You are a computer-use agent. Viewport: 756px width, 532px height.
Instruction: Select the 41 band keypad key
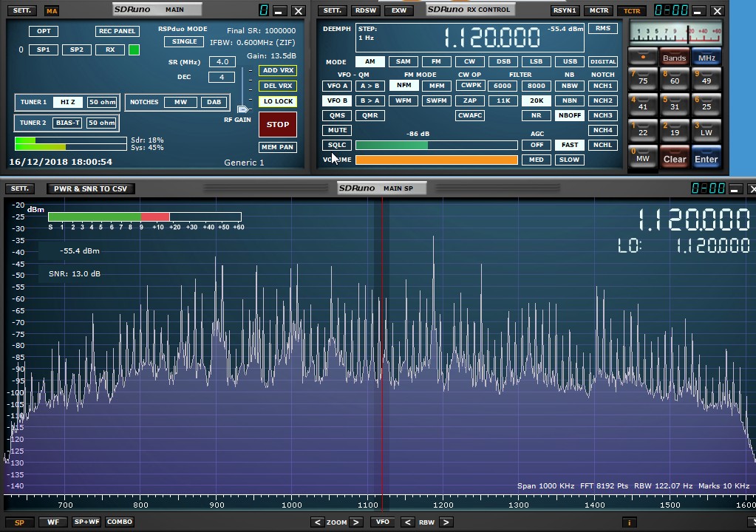[643, 106]
